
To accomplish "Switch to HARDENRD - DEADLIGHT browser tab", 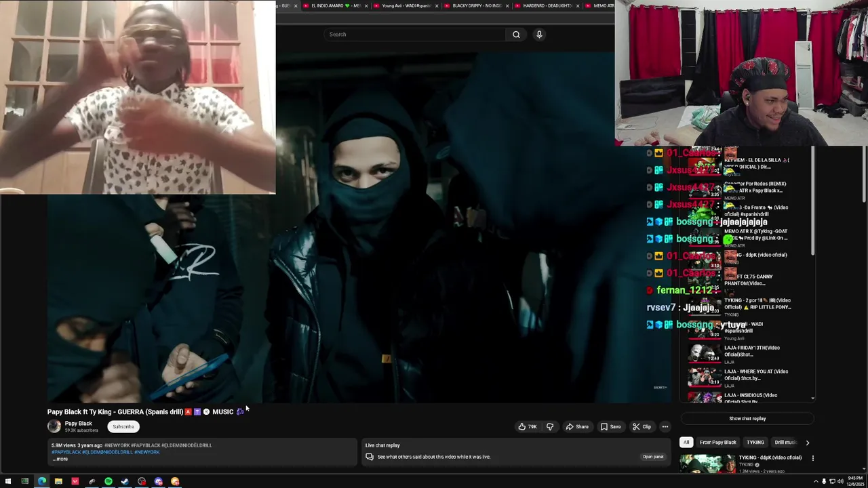I will click(547, 5).
